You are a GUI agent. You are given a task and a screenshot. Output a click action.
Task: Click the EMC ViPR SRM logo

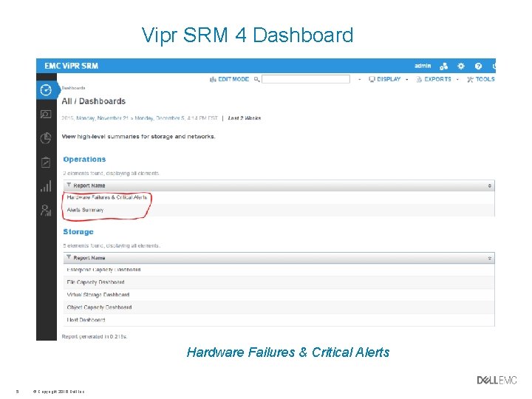tap(71, 66)
